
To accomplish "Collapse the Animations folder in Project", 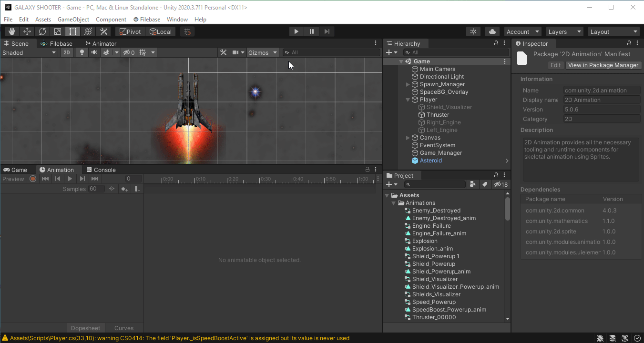I will coord(394,203).
